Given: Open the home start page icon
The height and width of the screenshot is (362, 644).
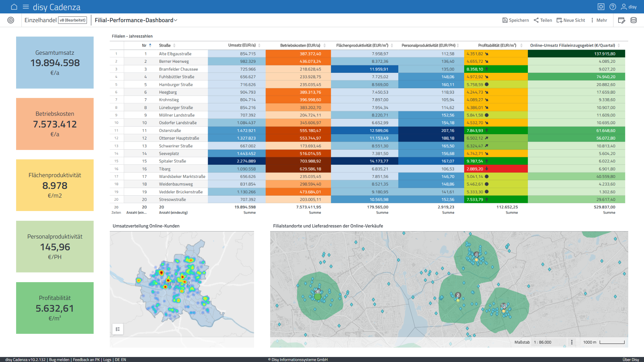Looking at the screenshot, I should 14,7.
